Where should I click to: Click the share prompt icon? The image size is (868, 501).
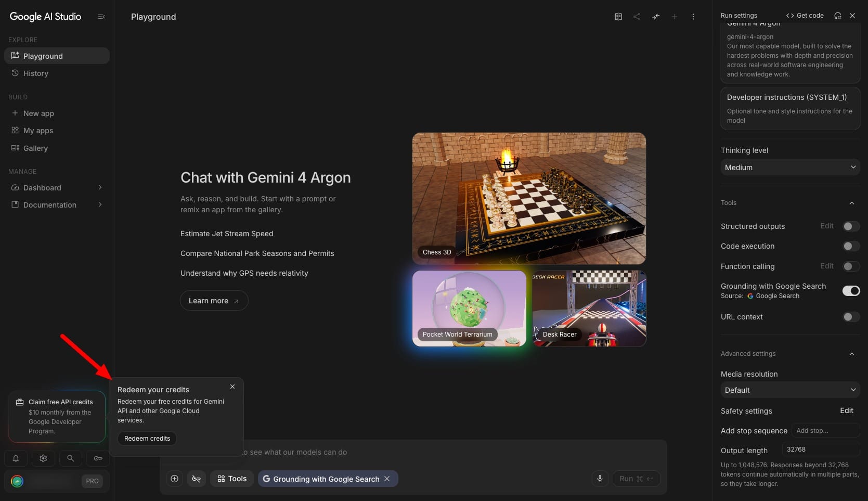pyautogui.click(x=637, y=17)
